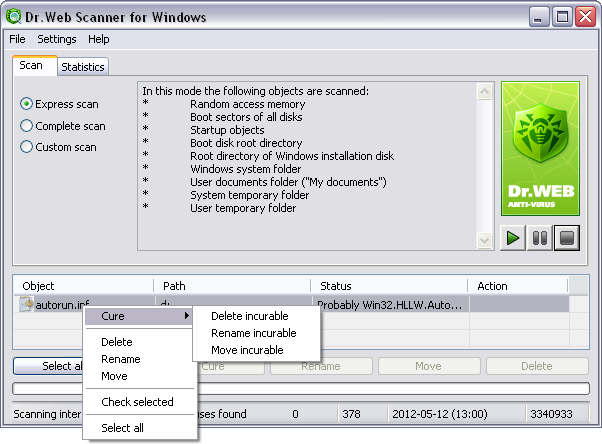Open the File menu
The height and width of the screenshot is (444, 602).
pyautogui.click(x=17, y=39)
